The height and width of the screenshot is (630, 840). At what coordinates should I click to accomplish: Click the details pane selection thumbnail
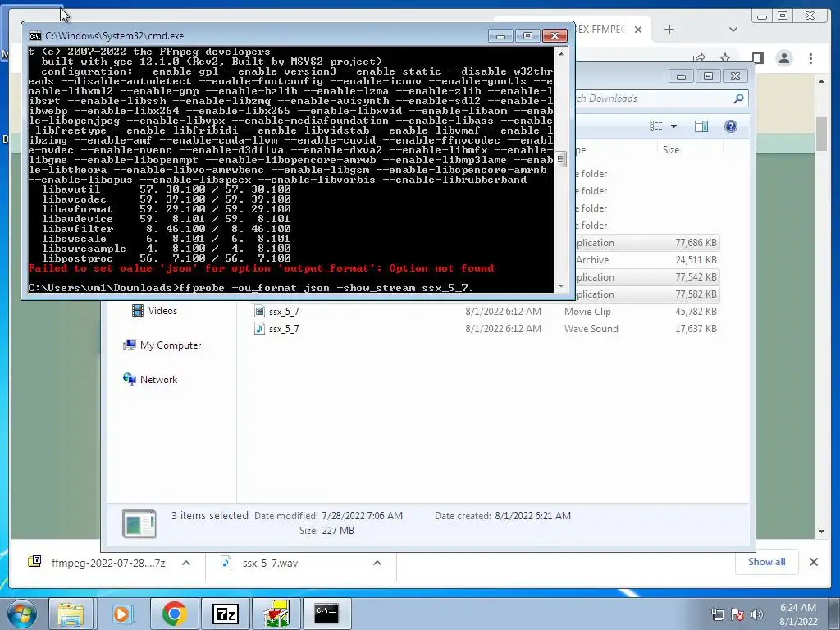139,523
